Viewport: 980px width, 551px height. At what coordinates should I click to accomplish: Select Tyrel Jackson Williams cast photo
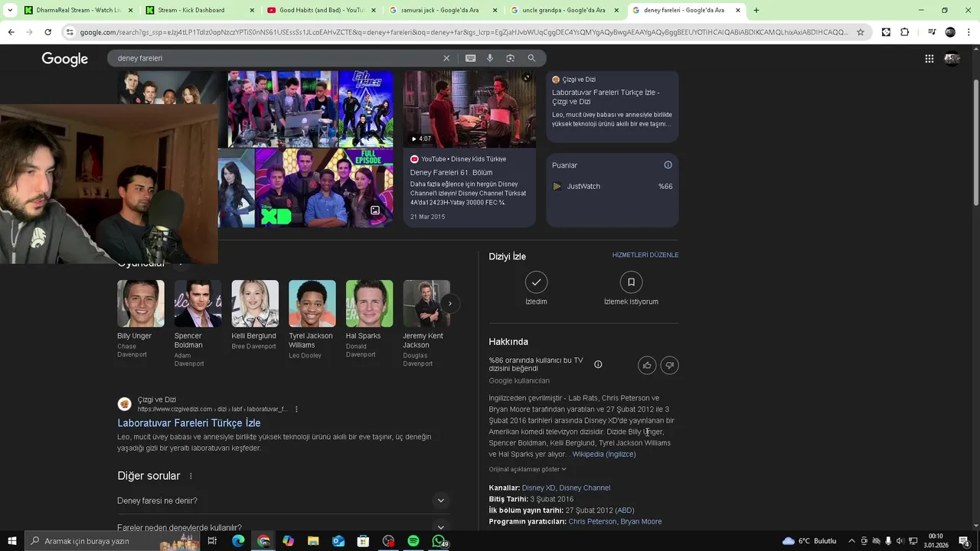tap(312, 304)
